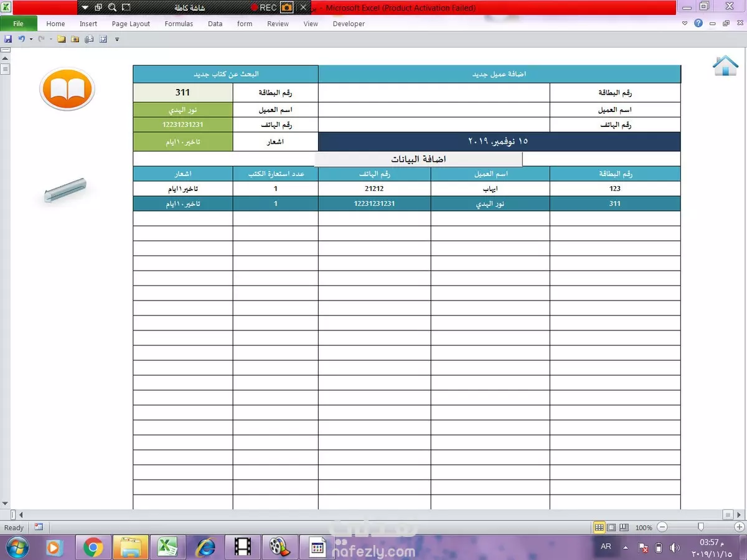Select the phone cell 21212

(x=374, y=189)
